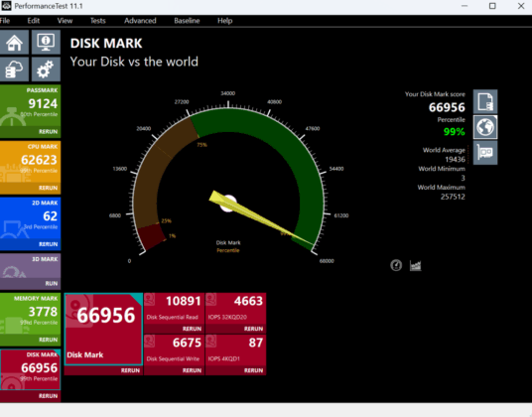Rerun the Disk Sequential Read test
This screenshot has width=532, height=417.
coord(192,329)
